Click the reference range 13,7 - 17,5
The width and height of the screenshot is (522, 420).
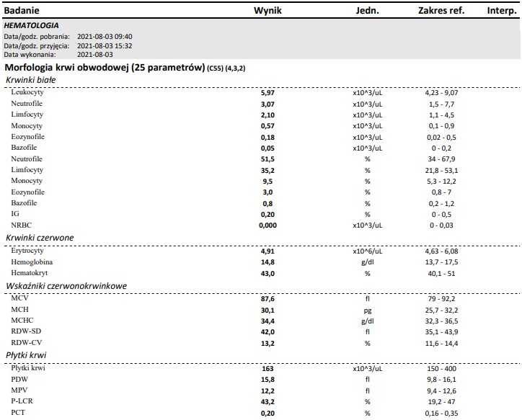(x=441, y=262)
